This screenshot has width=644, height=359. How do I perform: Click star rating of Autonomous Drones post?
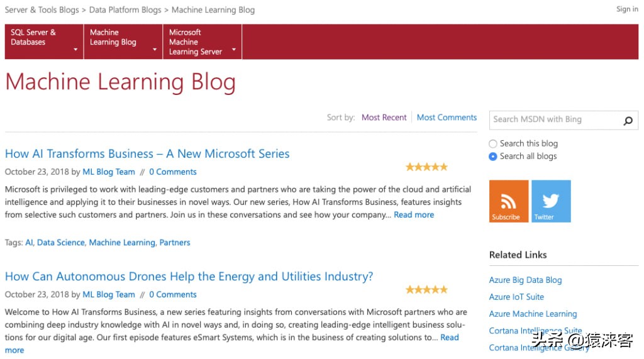point(426,290)
